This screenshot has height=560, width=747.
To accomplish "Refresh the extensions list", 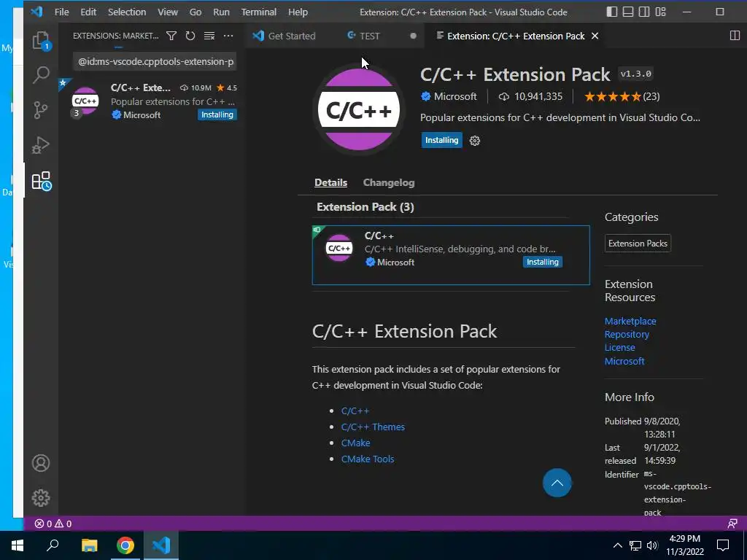I will pyautogui.click(x=190, y=36).
